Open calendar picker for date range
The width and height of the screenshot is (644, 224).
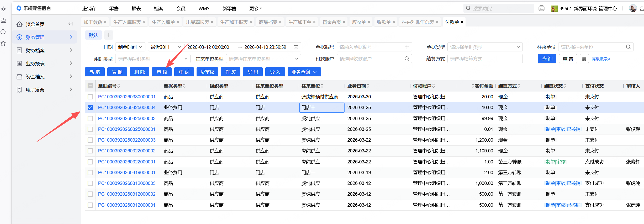296,47
